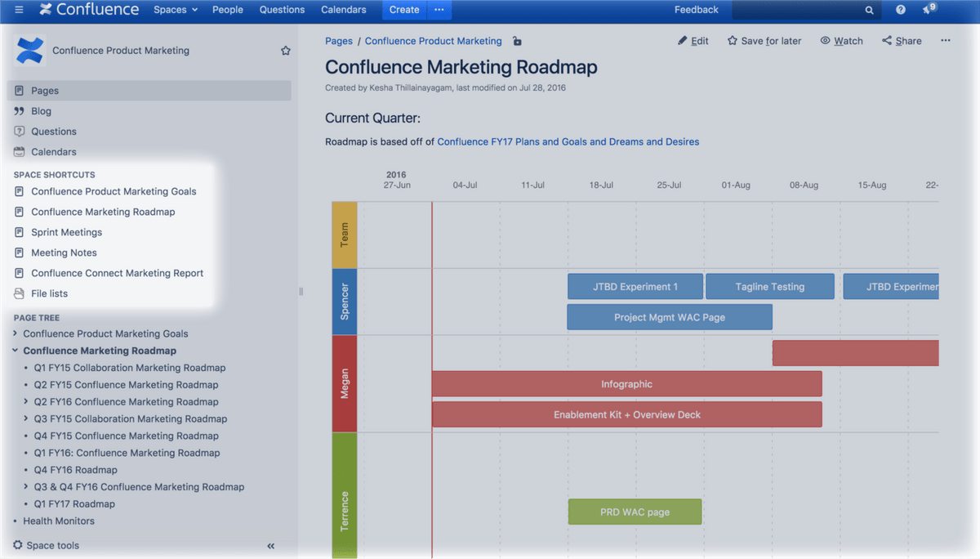Open Q1 FY16: Confluence Marketing Roadmap page
The width and height of the screenshot is (980, 559).
click(127, 453)
